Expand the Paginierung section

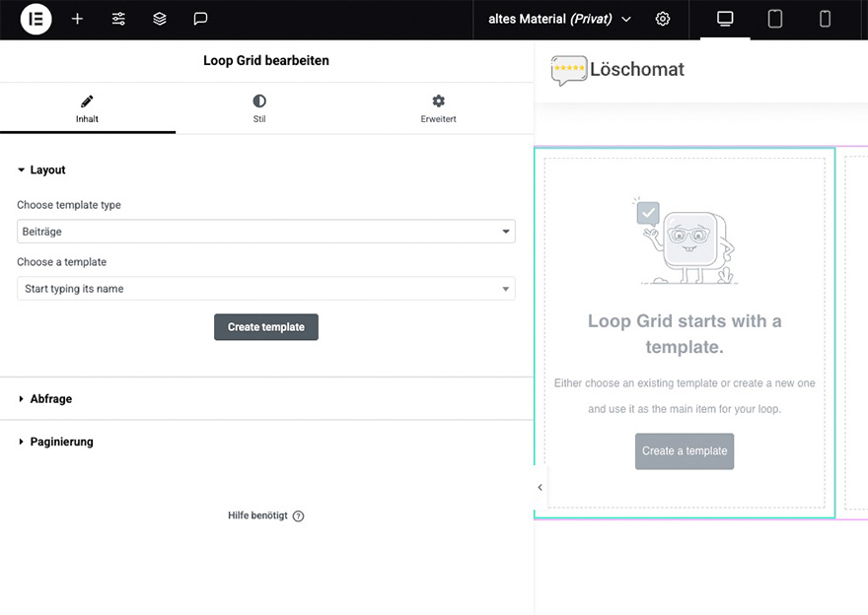coord(61,442)
